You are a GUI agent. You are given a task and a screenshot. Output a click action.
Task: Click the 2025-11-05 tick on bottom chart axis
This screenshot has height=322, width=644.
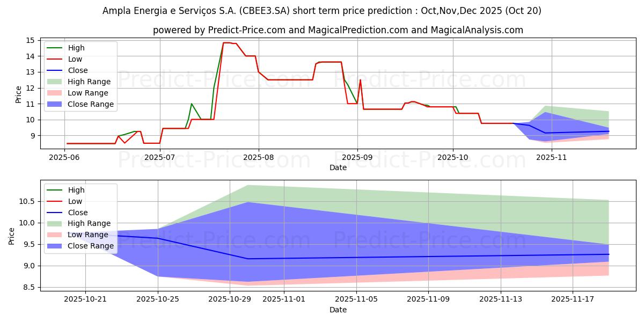[357, 299]
